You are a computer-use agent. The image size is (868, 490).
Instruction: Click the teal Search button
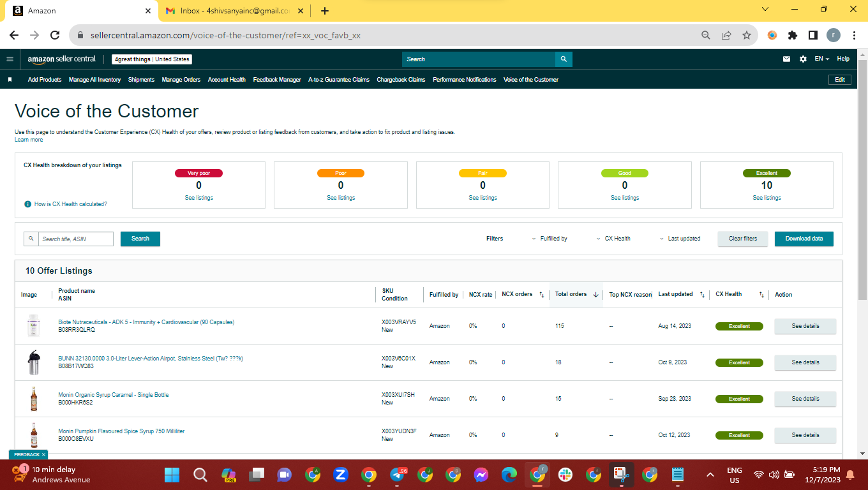(x=140, y=239)
